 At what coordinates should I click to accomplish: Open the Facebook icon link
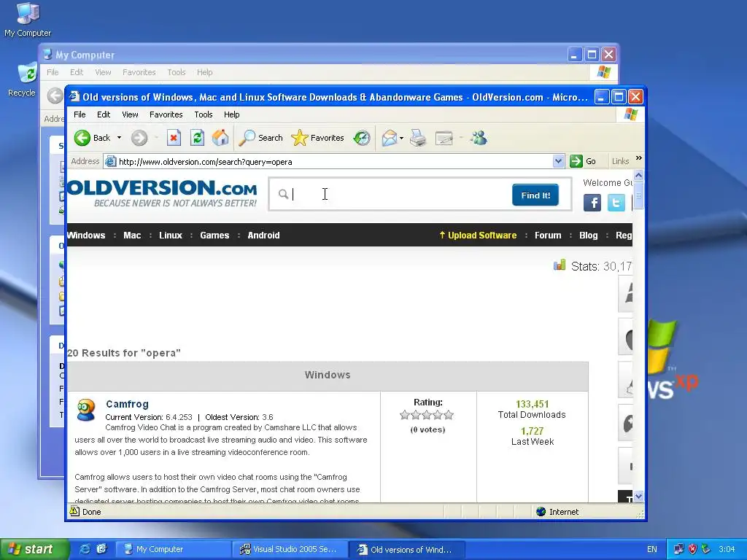[592, 203]
